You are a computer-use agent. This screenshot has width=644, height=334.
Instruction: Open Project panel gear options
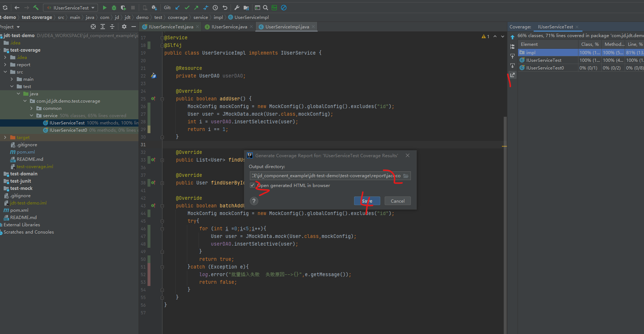point(124,27)
